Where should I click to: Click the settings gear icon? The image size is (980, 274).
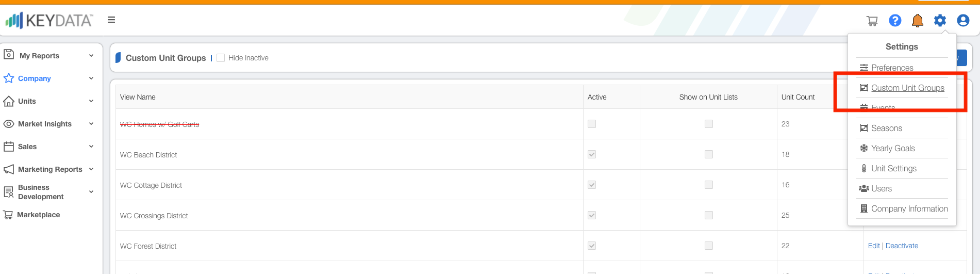pos(940,20)
